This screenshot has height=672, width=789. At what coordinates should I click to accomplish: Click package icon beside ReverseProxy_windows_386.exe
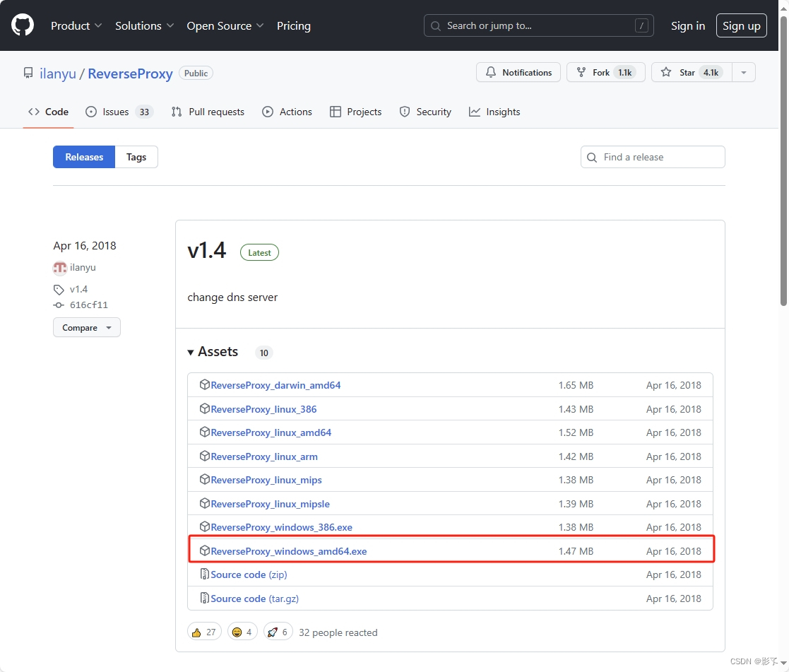[204, 526]
